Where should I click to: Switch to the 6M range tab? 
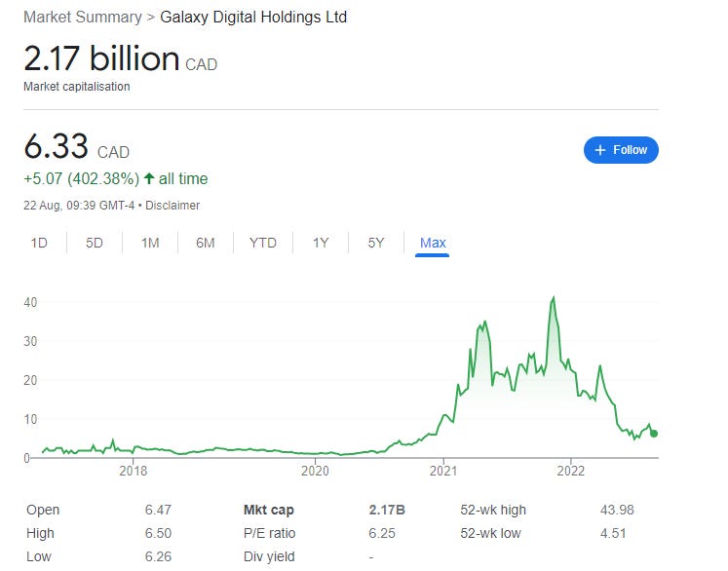pyautogui.click(x=206, y=243)
